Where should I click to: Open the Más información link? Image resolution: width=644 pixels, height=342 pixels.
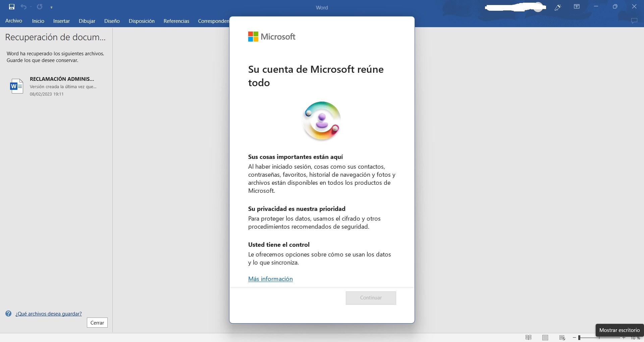270,279
